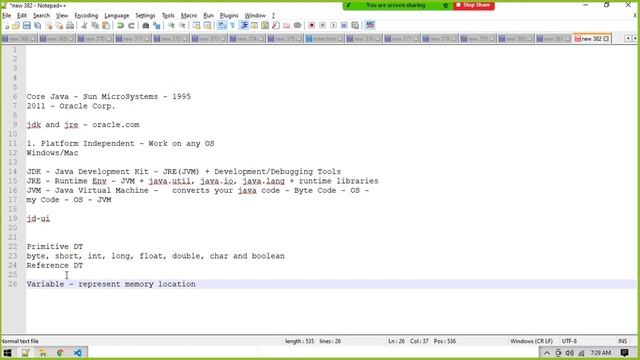The image size is (640, 360).
Task: Open the View menu
Action: [x=62, y=16]
